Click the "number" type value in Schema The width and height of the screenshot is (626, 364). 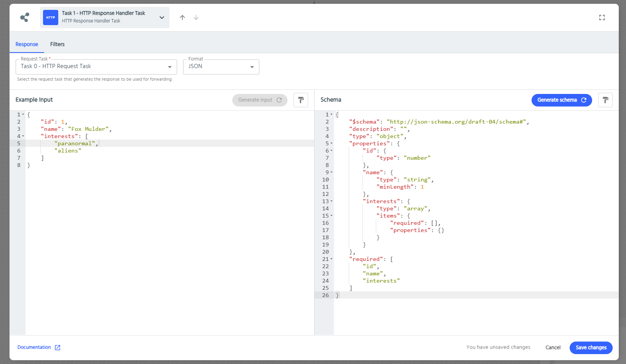tap(417, 158)
